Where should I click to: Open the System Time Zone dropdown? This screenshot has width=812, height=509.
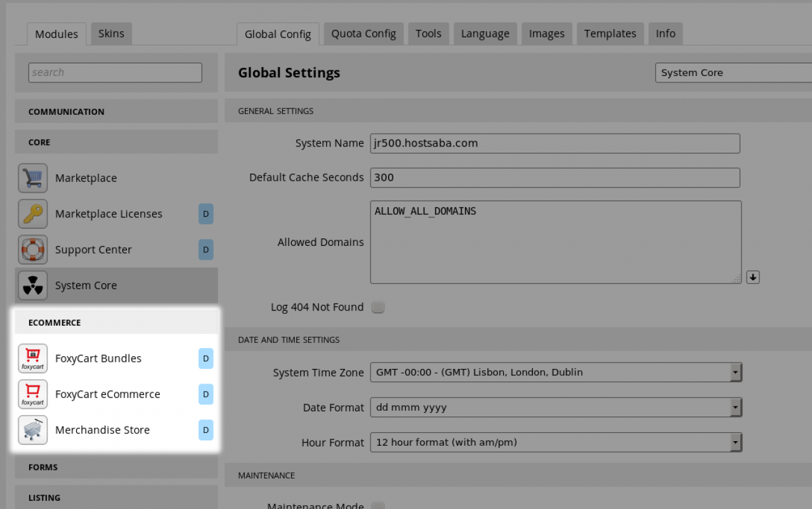click(x=556, y=372)
